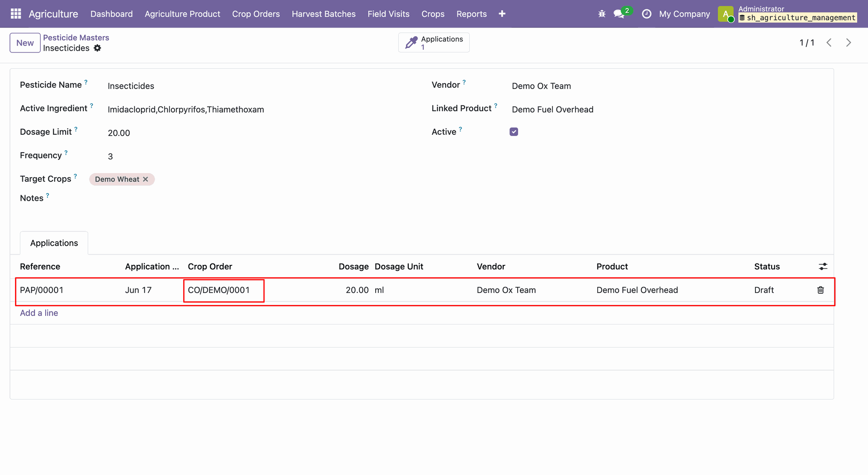This screenshot has width=868, height=475.
Task: Edit the Frequency value 3
Action: coord(110,156)
